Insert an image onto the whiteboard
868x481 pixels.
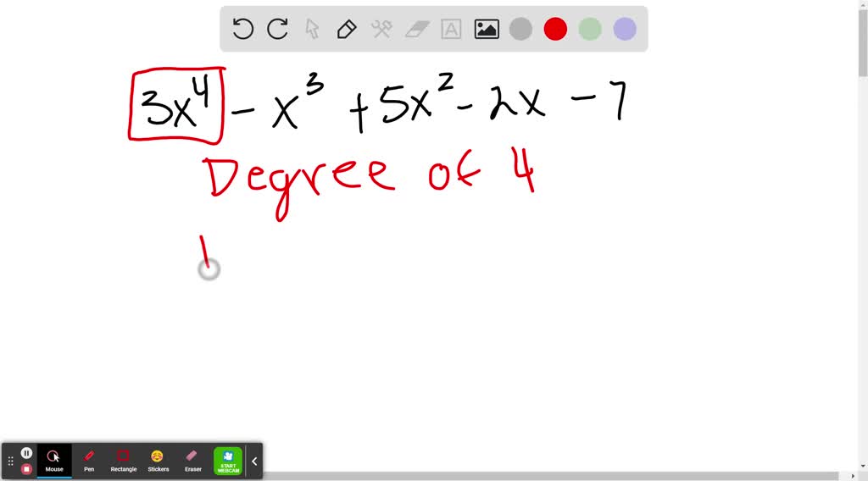tap(487, 29)
